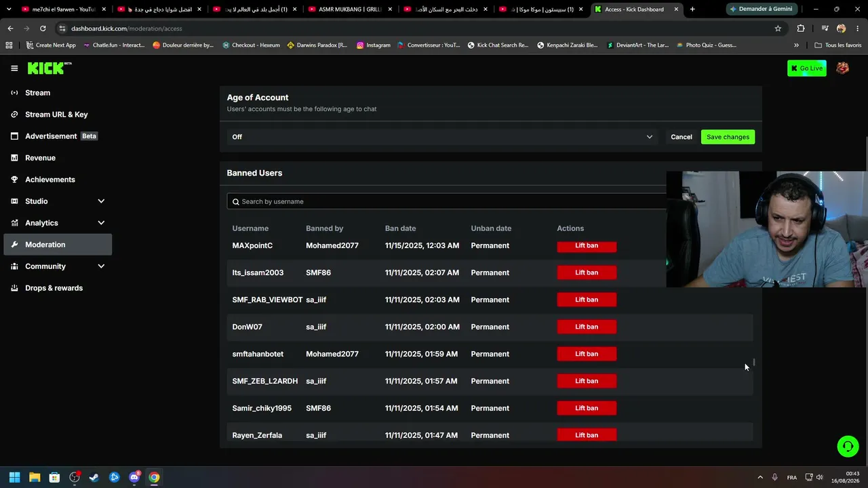This screenshot has width=868, height=488.
Task: Open the profile avatar next to Go Live
Action: [842, 68]
